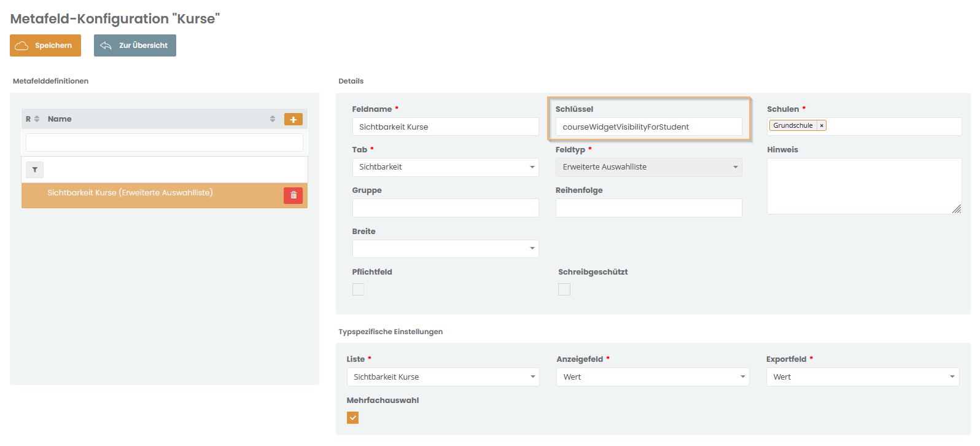Save the configuration with Speichern
The image size is (980, 446).
pos(45,45)
